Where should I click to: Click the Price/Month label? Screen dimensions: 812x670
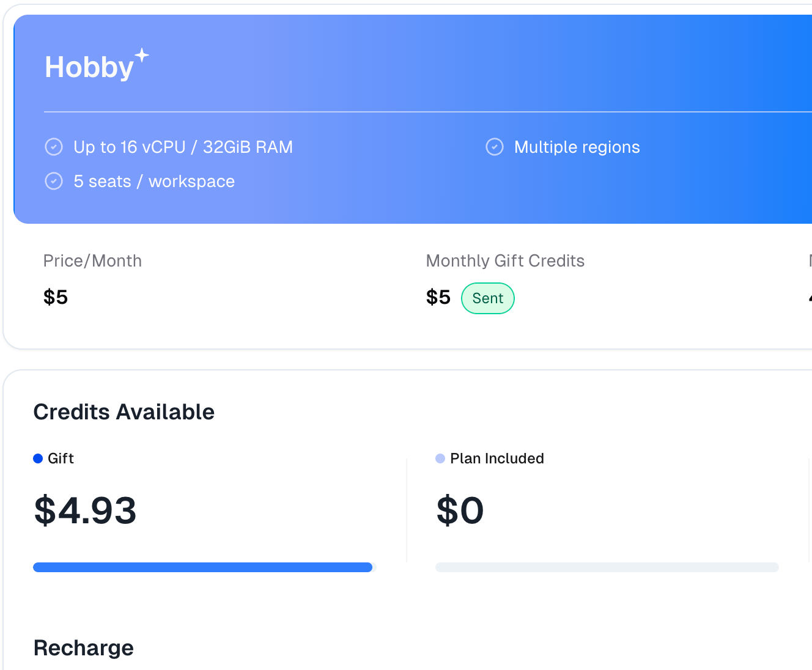pyautogui.click(x=92, y=261)
